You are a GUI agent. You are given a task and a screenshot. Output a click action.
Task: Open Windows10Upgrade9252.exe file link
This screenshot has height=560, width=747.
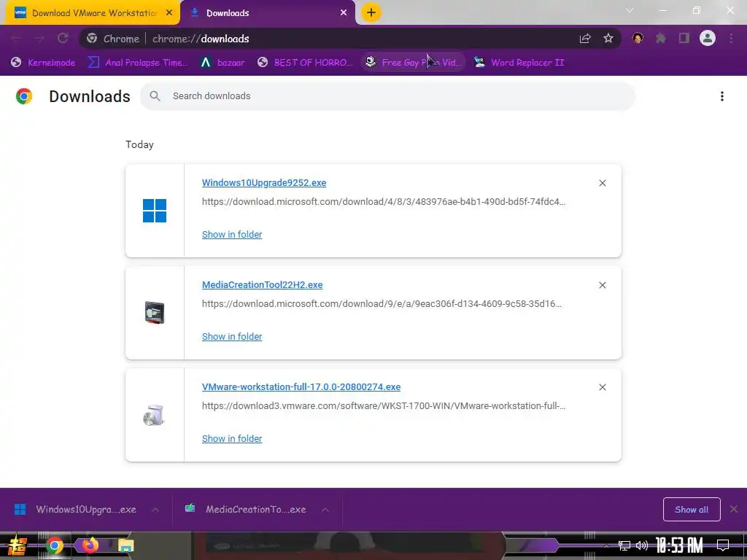coord(264,183)
